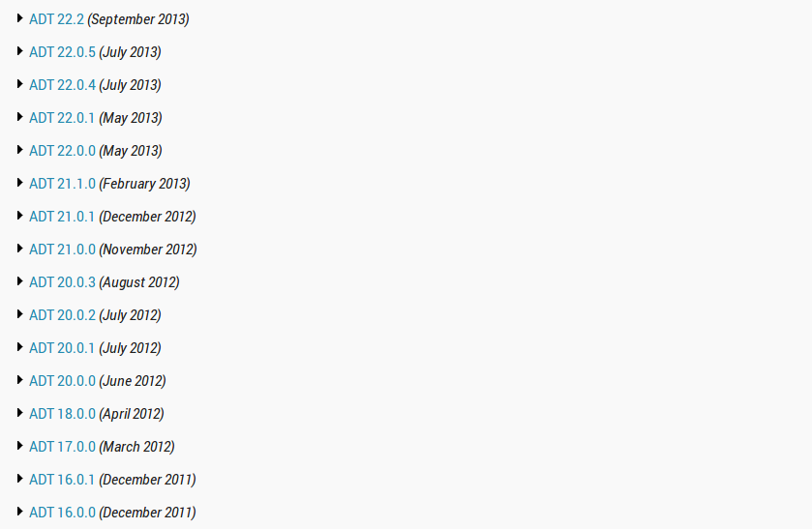The height and width of the screenshot is (529, 812).
Task: Click the ADT 20.0.3 link
Action: click(x=62, y=282)
